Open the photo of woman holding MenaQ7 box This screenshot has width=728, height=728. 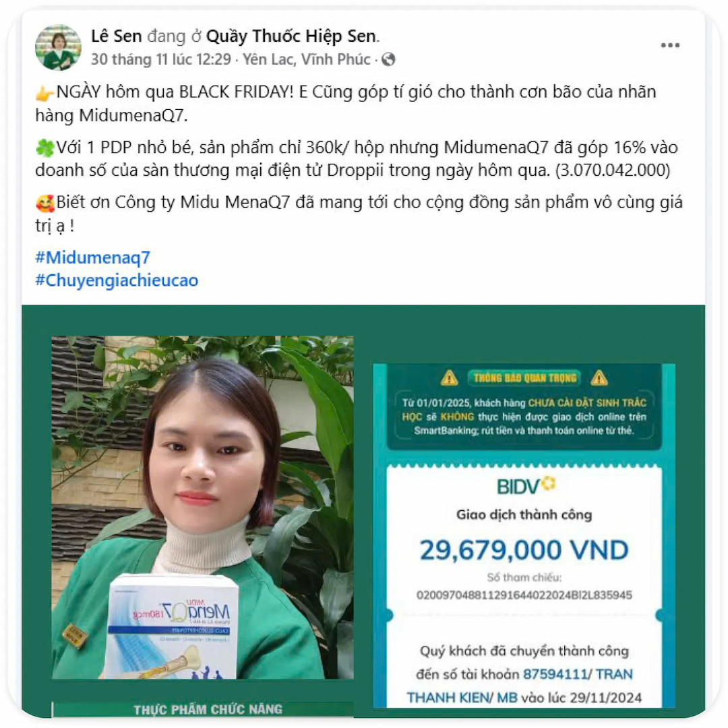[x=202, y=508]
